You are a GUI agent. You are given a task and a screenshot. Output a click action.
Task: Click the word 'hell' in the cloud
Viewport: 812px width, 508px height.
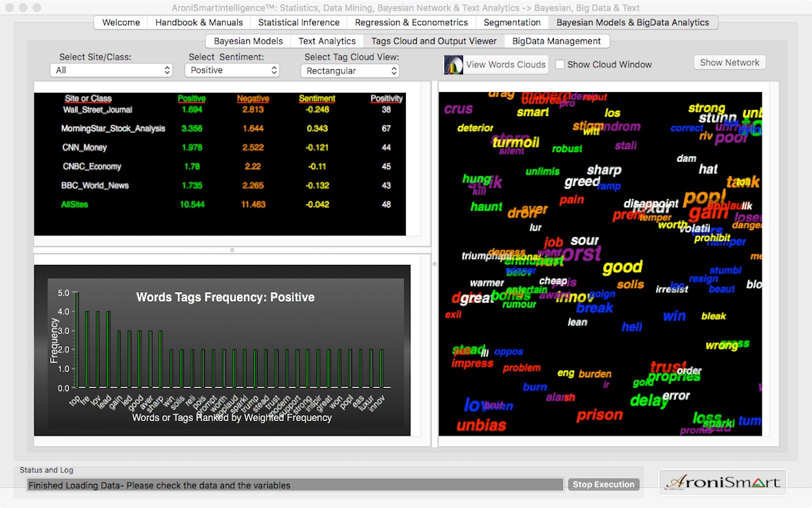click(x=632, y=327)
